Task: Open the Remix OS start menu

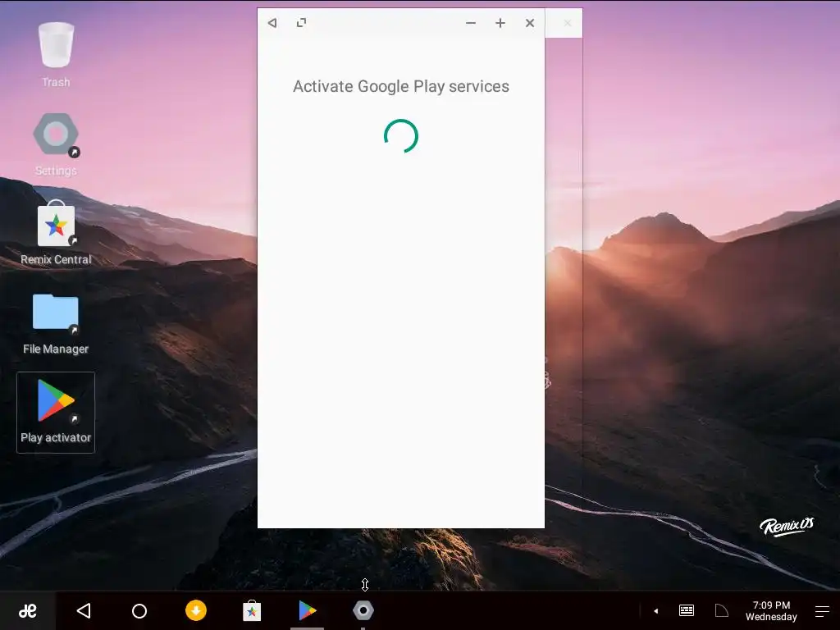Action: tap(28, 610)
